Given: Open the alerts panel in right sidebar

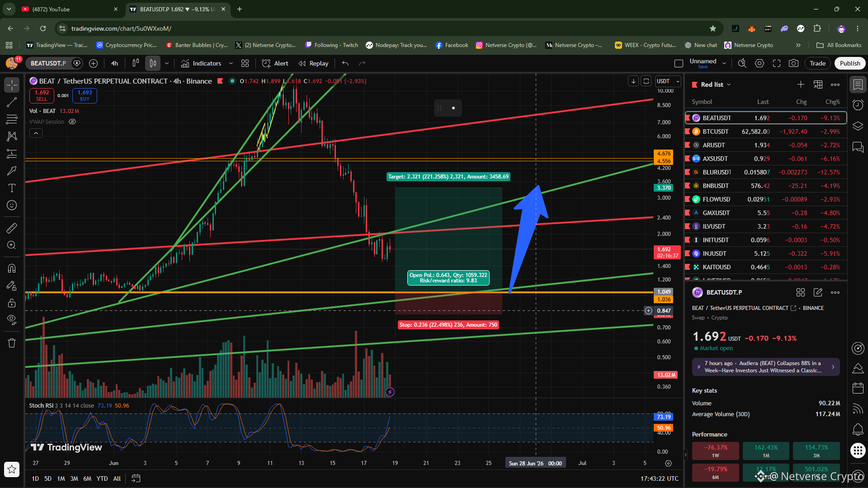Looking at the screenshot, I should [858, 105].
